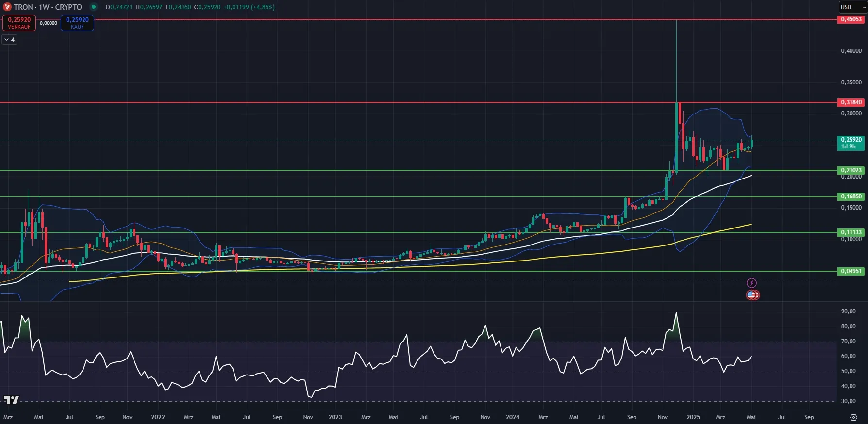
Task: Click the 0,00000 spread value
Action: tap(49, 23)
